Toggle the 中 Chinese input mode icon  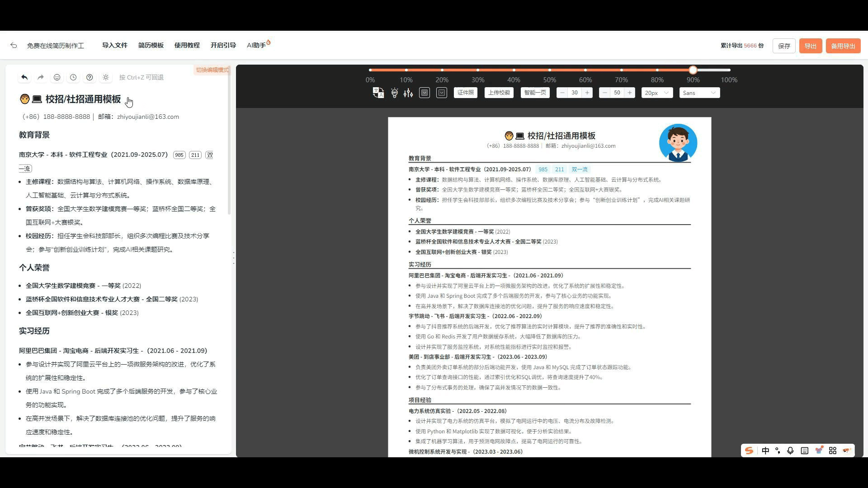[x=765, y=451]
